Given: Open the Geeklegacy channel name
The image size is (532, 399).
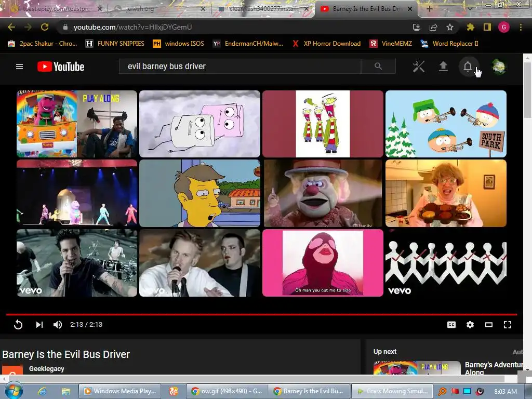Looking at the screenshot, I should 46,368.
